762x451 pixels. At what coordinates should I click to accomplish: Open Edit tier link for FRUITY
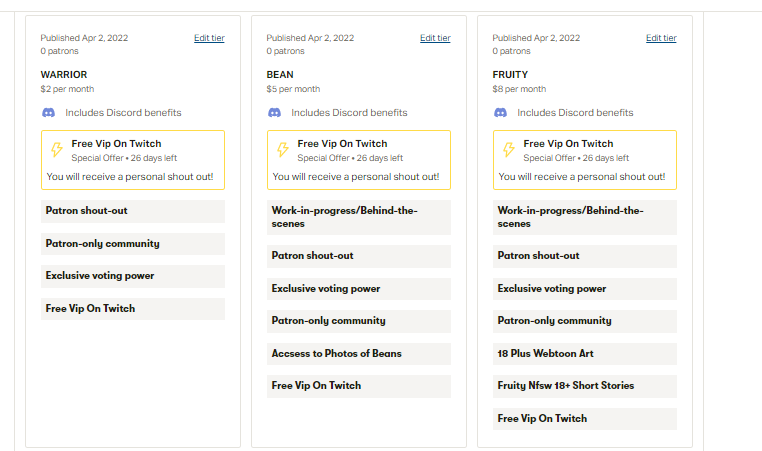(x=661, y=38)
